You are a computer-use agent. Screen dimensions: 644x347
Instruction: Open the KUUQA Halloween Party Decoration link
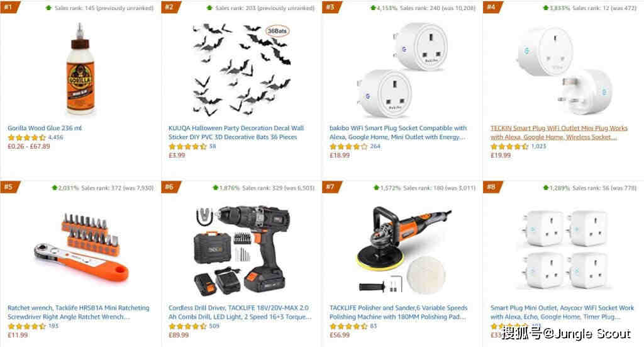[236, 132]
